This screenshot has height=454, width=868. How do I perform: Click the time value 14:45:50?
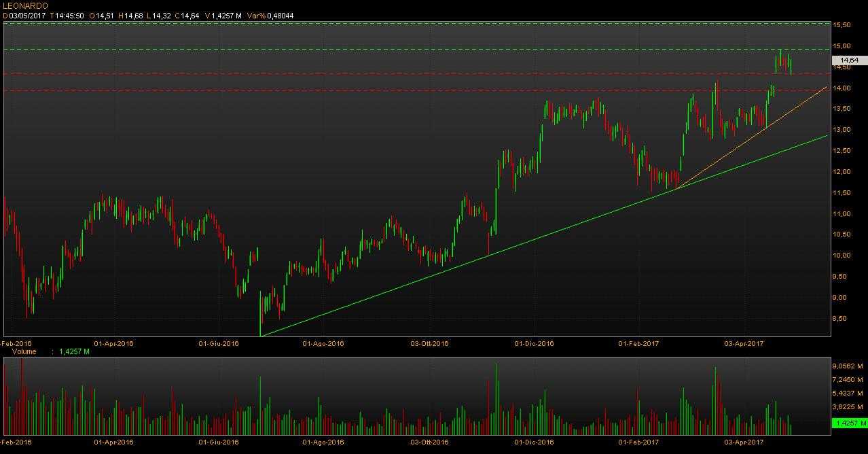(x=69, y=16)
